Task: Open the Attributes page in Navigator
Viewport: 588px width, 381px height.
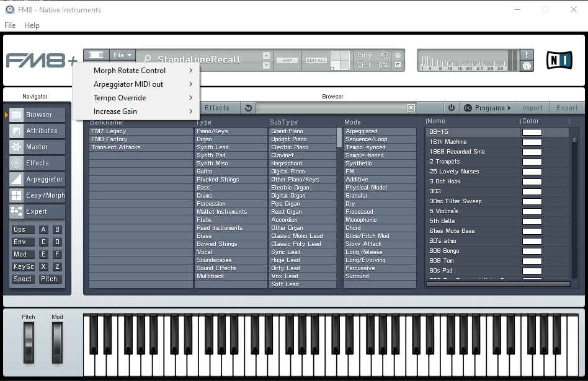Action: 37,131
